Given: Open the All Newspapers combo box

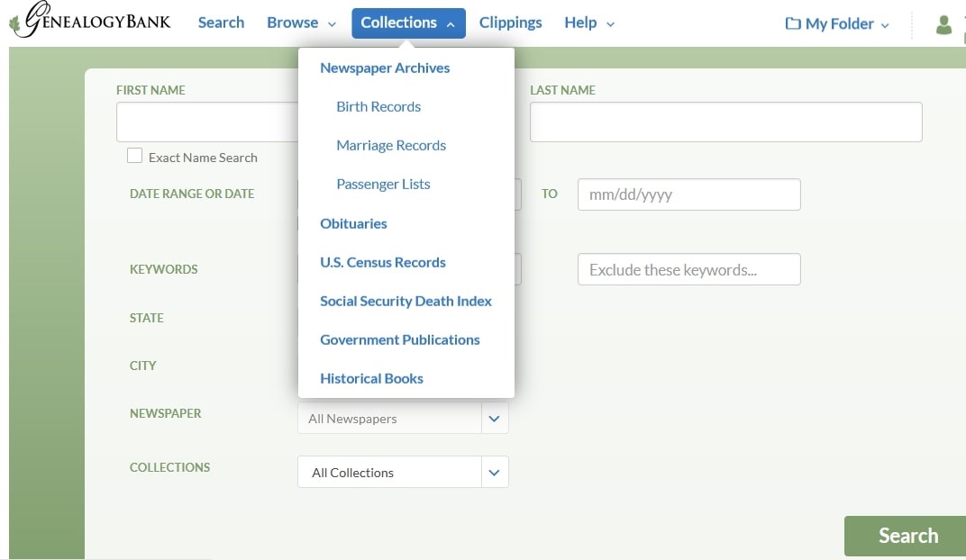Looking at the screenshot, I should pos(403,419).
